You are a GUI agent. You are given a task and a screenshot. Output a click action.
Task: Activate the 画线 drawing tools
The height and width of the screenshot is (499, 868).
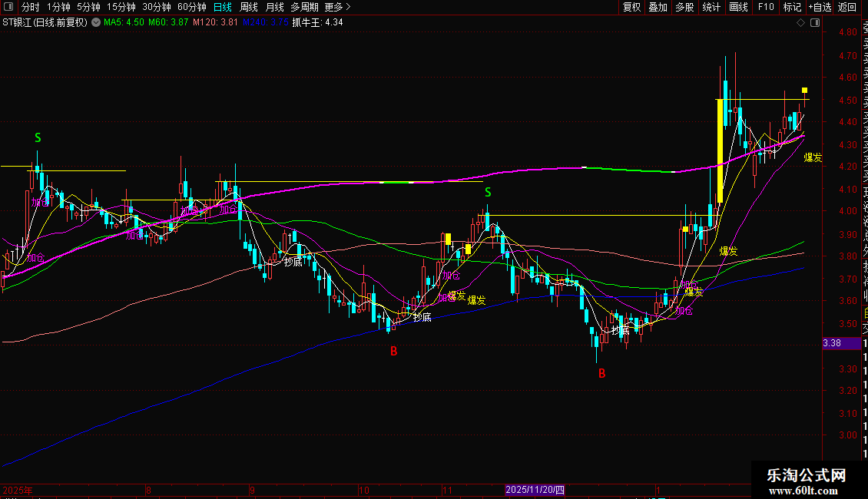(738, 7)
